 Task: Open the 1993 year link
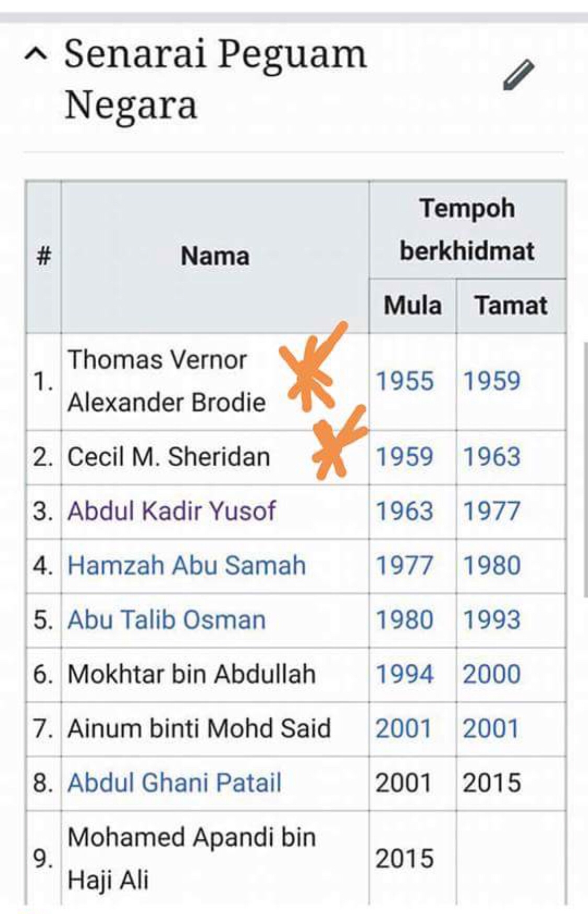492,620
